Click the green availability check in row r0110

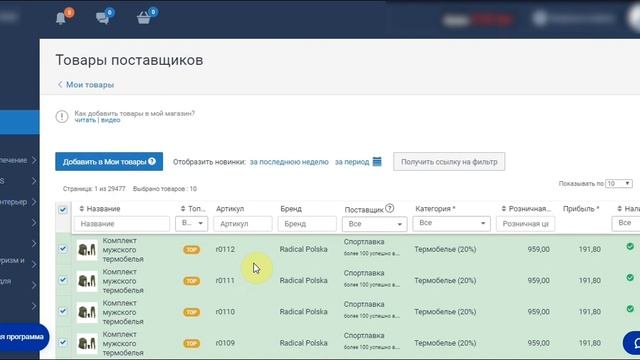630,309
